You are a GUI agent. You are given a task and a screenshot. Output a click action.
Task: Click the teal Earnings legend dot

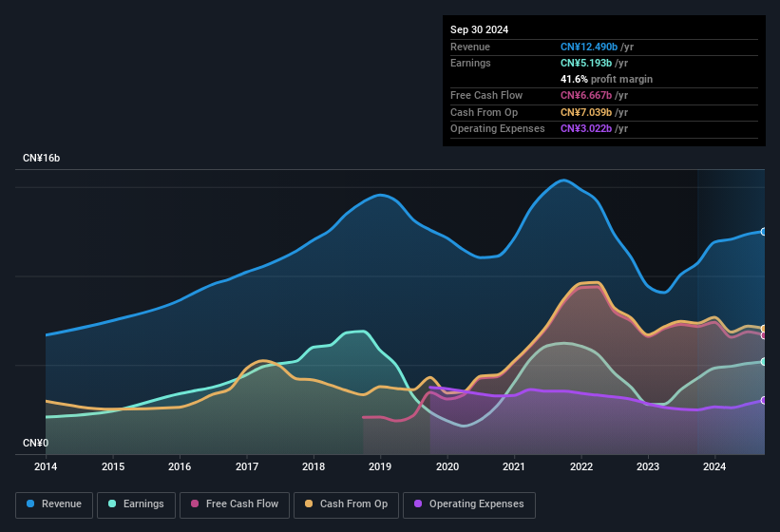(113, 503)
